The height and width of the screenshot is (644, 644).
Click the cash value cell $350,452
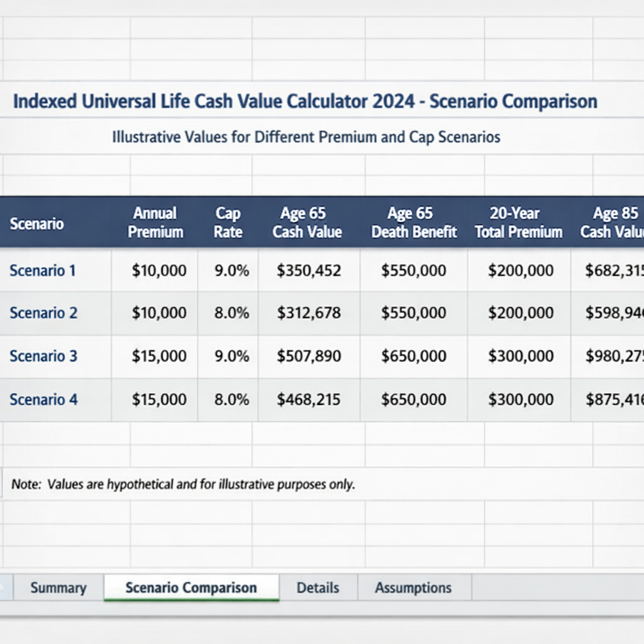(309, 270)
